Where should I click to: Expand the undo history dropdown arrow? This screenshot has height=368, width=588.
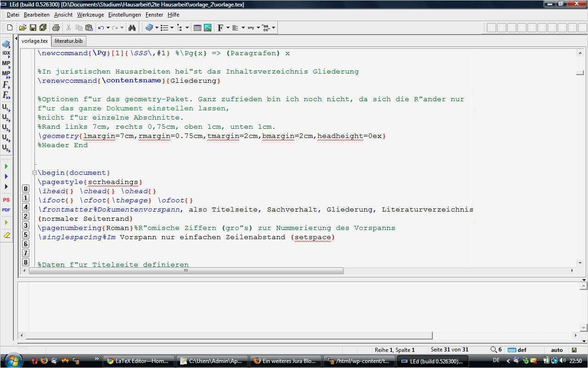coord(108,28)
